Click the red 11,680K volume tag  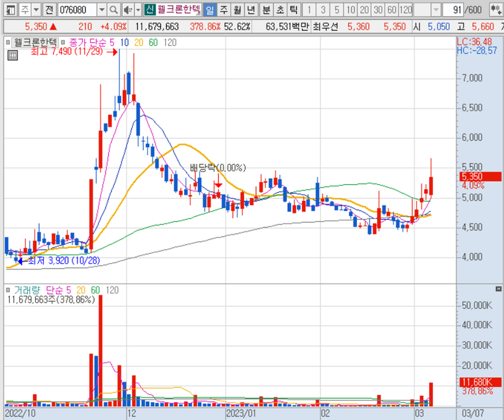480,382
